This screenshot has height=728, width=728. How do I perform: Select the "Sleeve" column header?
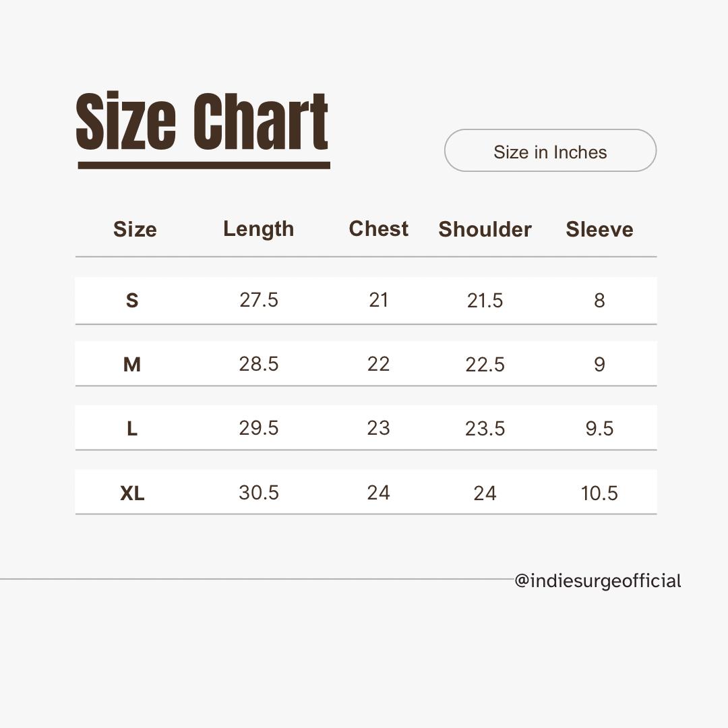pyautogui.click(x=599, y=229)
